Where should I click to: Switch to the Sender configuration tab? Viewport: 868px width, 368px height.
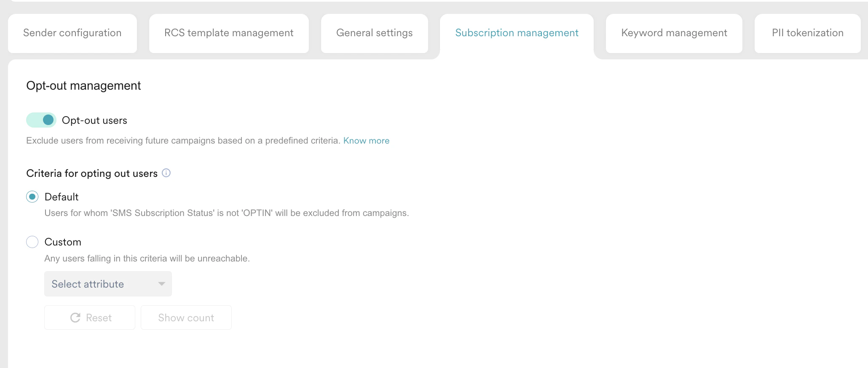click(72, 33)
